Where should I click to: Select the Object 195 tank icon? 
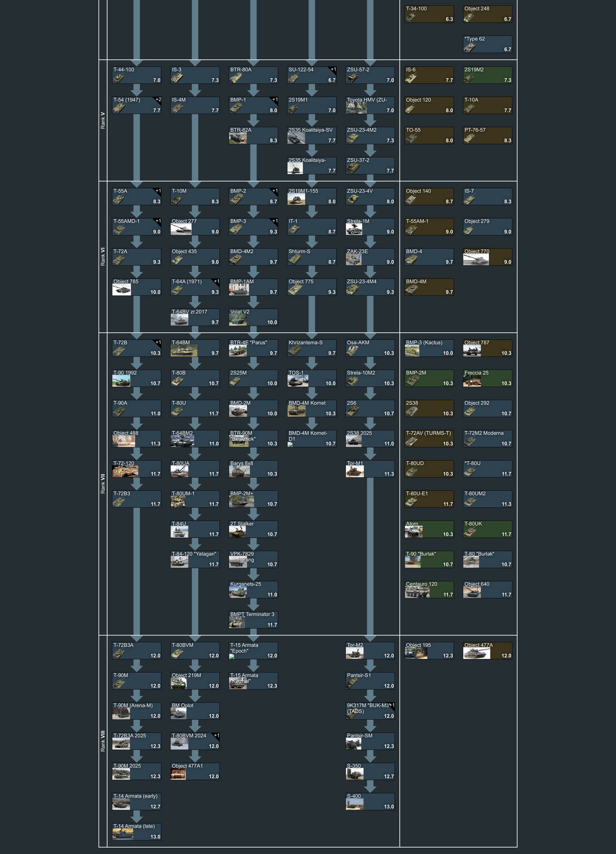(x=416, y=653)
